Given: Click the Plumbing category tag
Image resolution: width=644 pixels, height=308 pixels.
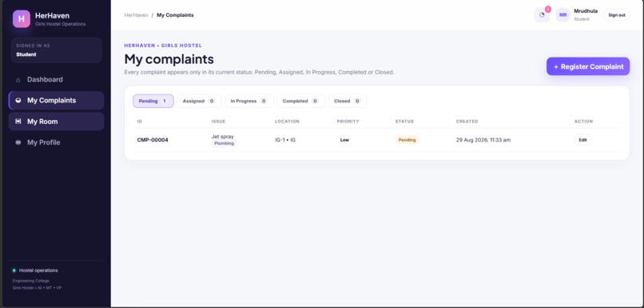Looking at the screenshot, I should coord(224,143).
